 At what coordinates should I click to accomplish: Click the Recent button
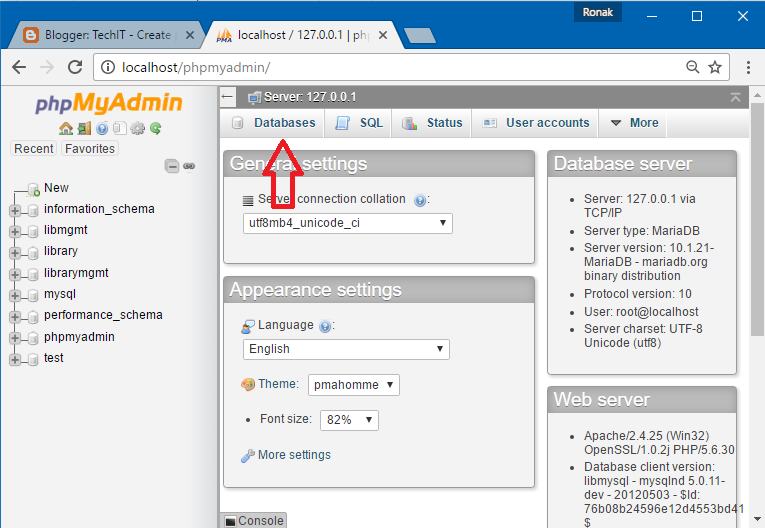coord(34,148)
